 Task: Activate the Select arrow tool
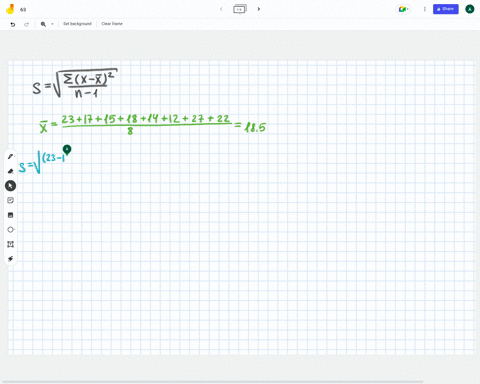pos(10,186)
